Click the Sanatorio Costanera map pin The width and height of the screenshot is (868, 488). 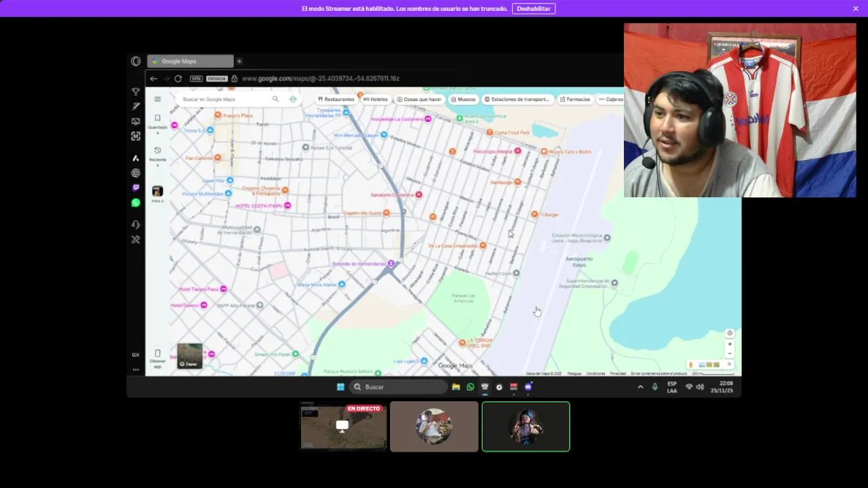click(x=418, y=195)
